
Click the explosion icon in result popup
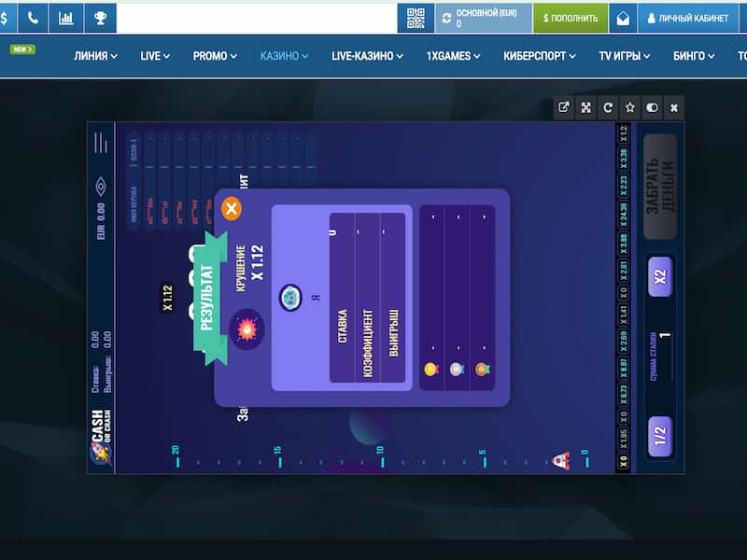(247, 329)
